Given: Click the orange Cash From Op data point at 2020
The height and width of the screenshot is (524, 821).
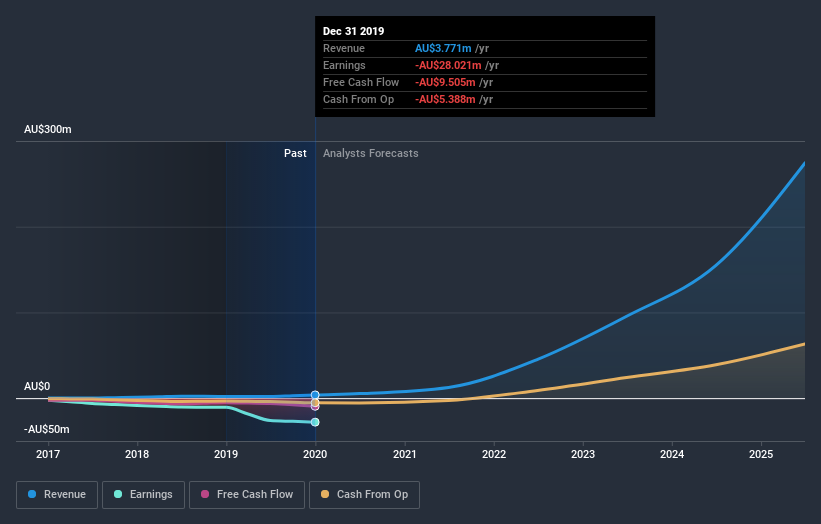Looking at the screenshot, I should 315,403.
